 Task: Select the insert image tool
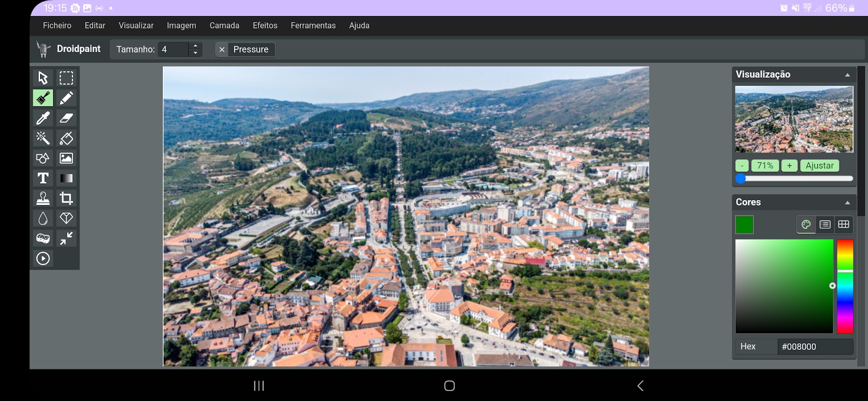[66, 158]
